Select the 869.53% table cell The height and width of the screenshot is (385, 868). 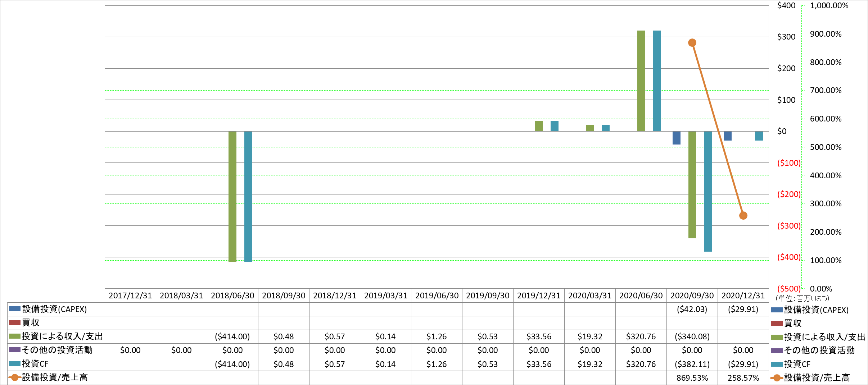pyautogui.click(x=692, y=378)
